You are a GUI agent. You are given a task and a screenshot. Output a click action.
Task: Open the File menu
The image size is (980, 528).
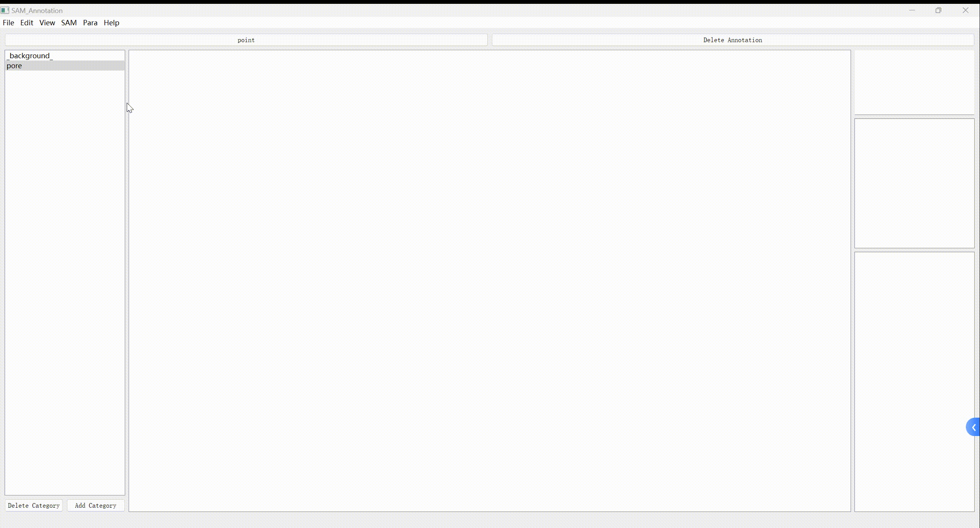(8, 23)
